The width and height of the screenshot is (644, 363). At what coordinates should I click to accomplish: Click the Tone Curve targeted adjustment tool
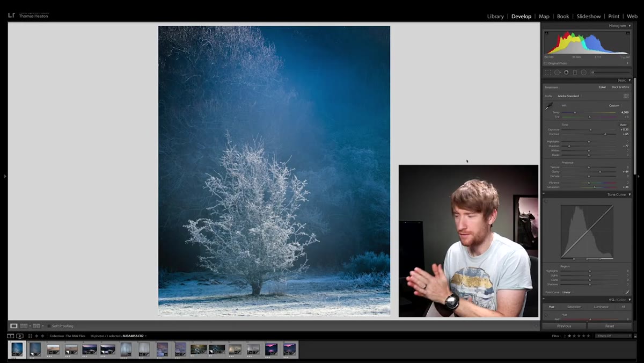pos(546,201)
